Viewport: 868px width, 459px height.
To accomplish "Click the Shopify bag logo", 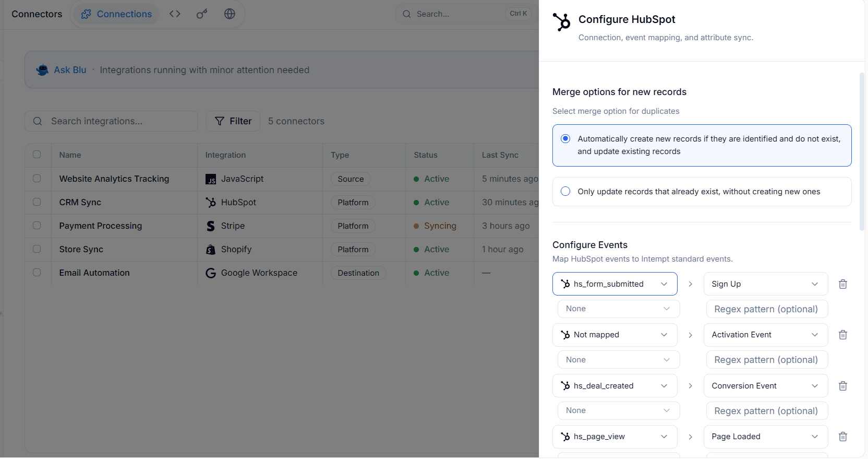I will (211, 250).
